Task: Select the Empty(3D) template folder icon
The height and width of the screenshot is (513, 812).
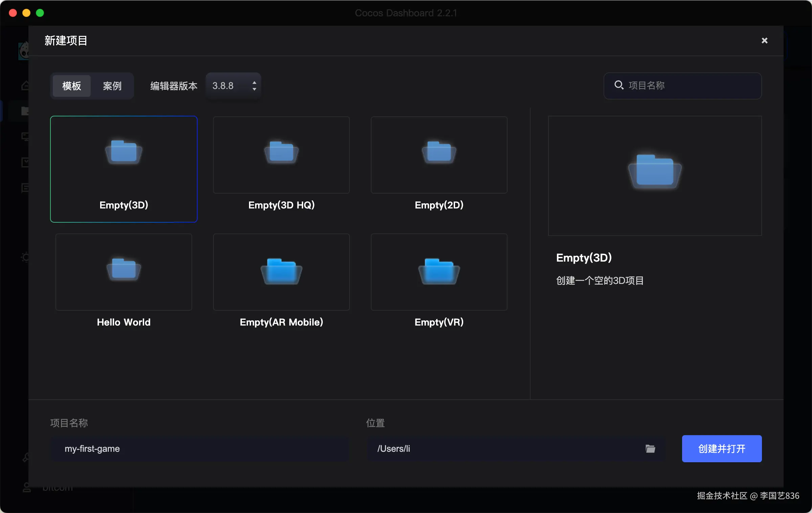Action: pyautogui.click(x=123, y=152)
